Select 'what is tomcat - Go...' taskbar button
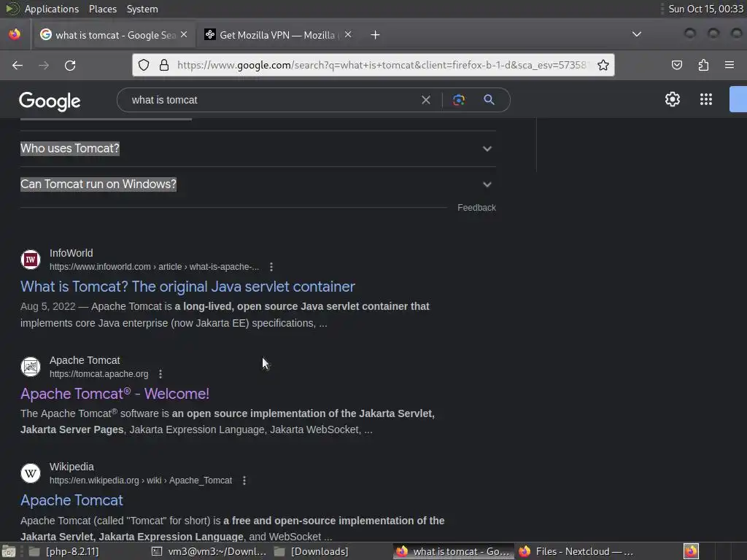747x560 pixels. click(x=454, y=551)
